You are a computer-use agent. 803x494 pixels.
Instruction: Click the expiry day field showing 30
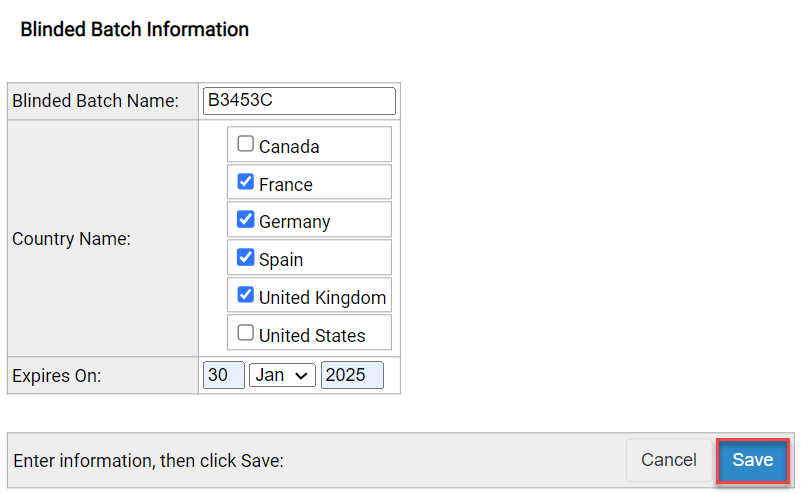pos(223,375)
